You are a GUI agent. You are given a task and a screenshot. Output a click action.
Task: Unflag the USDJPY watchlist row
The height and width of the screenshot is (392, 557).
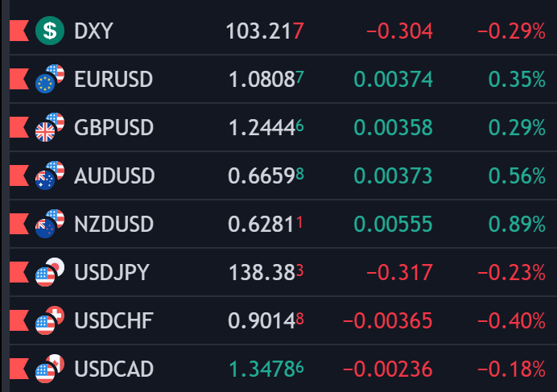pos(19,272)
